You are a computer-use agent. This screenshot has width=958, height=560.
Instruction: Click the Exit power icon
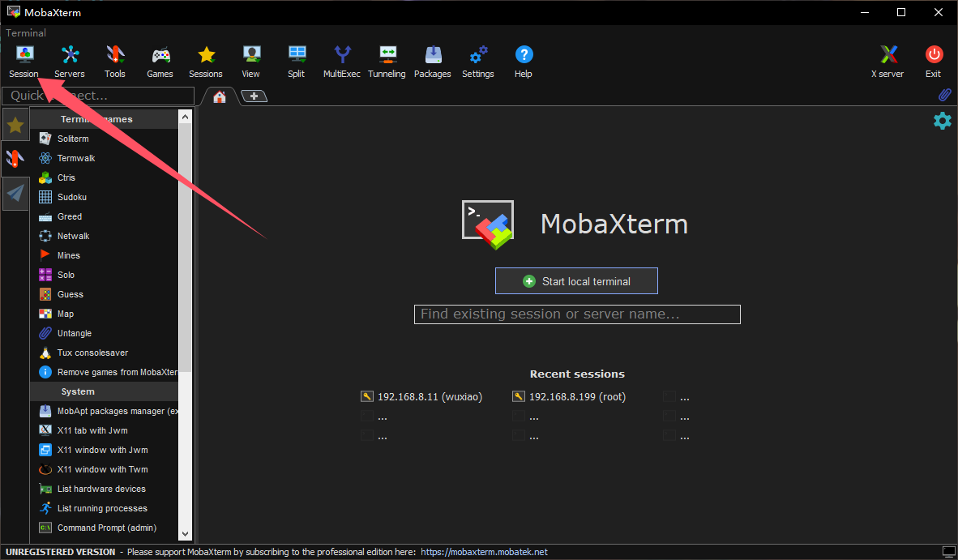(x=934, y=62)
